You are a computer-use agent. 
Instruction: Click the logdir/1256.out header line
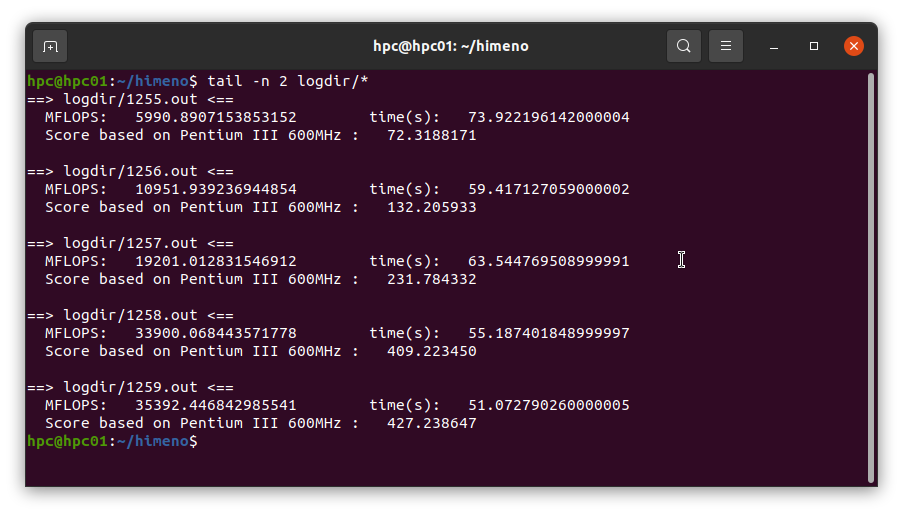pyautogui.click(x=130, y=171)
